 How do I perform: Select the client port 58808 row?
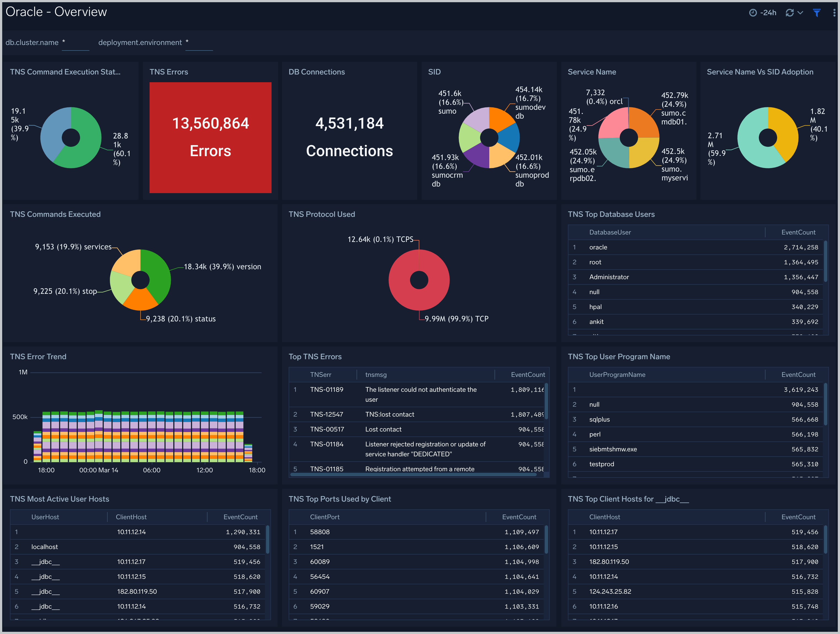click(x=417, y=532)
